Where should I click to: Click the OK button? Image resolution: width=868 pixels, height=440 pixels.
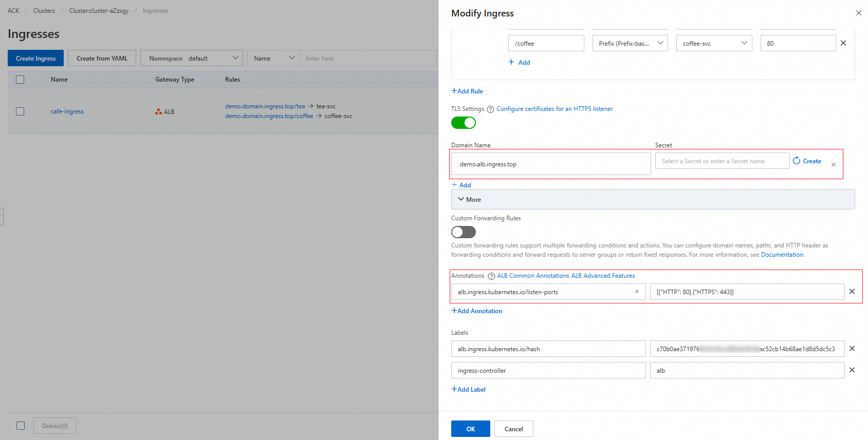click(470, 429)
